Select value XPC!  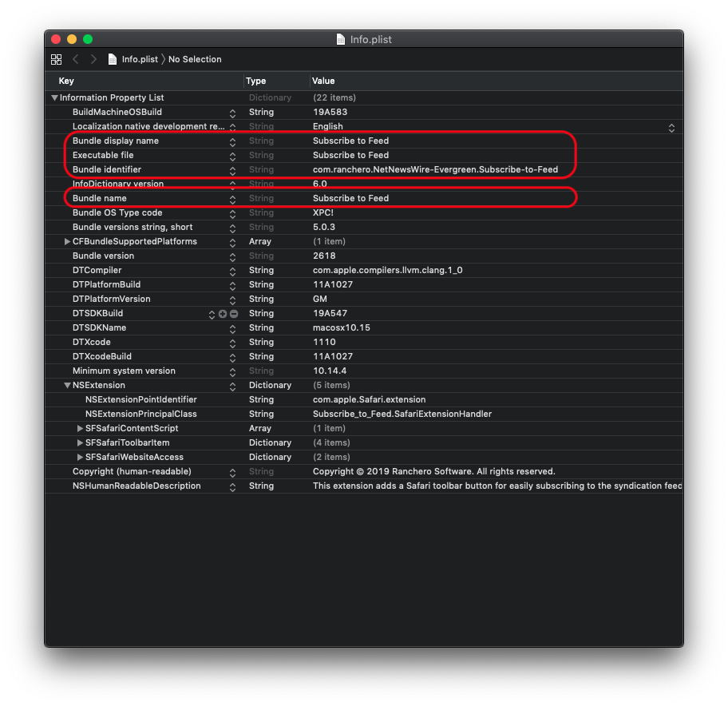click(323, 212)
